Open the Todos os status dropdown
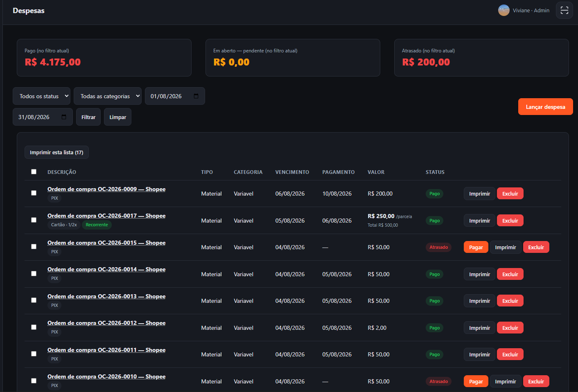Image resolution: width=578 pixels, height=392 pixels. [41, 96]
